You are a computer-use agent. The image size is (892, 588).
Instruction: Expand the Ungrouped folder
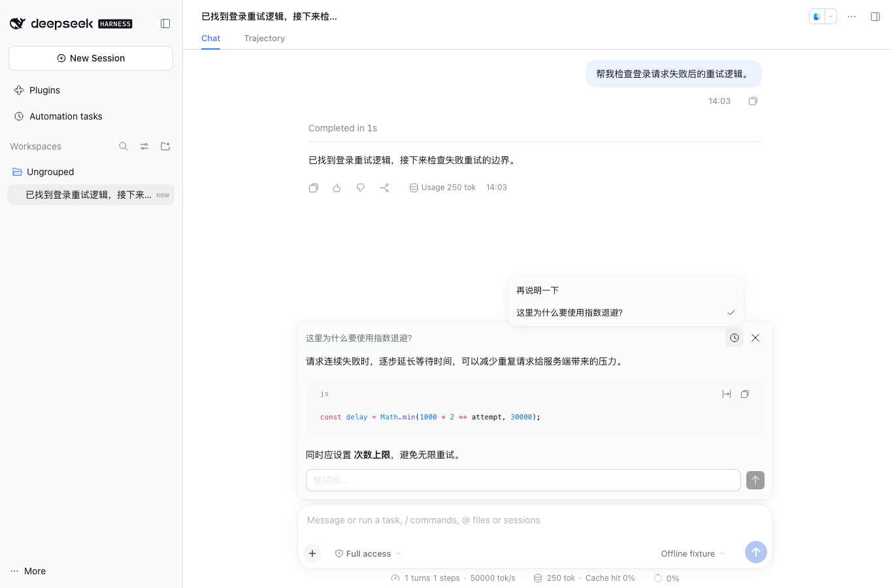point(91,172)
